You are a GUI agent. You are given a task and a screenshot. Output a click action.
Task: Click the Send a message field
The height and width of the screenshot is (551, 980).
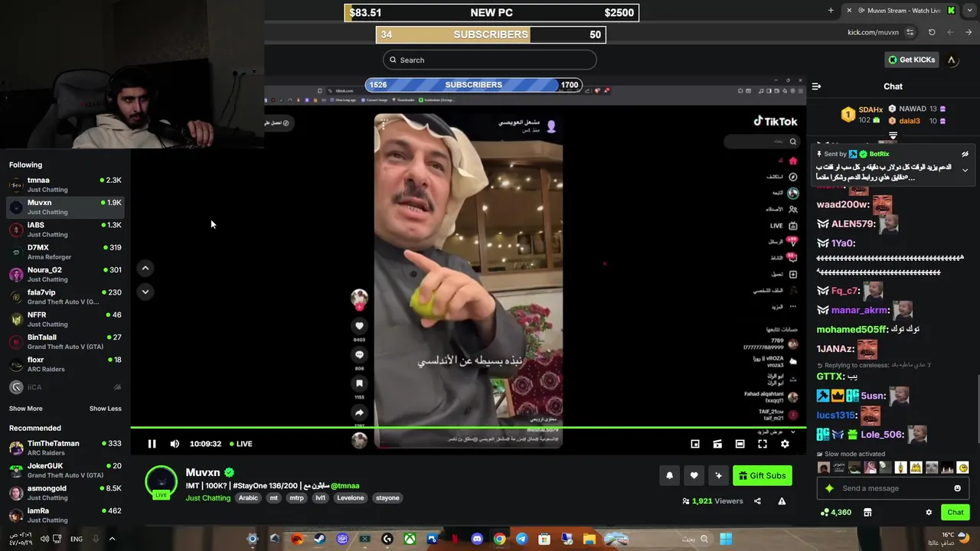pos(892,488)
